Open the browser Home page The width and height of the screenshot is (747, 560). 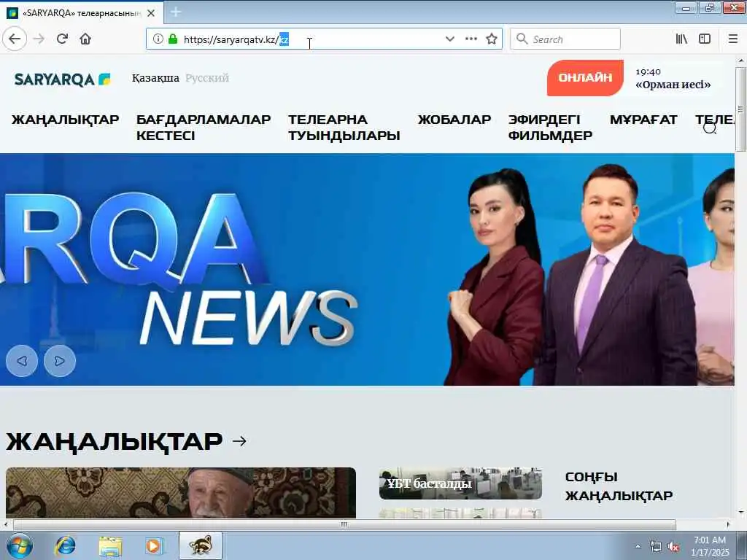85,39
